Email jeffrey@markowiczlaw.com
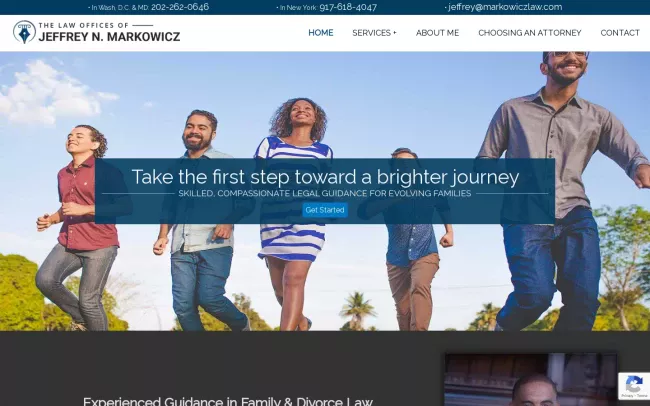 tap(505, 7)
